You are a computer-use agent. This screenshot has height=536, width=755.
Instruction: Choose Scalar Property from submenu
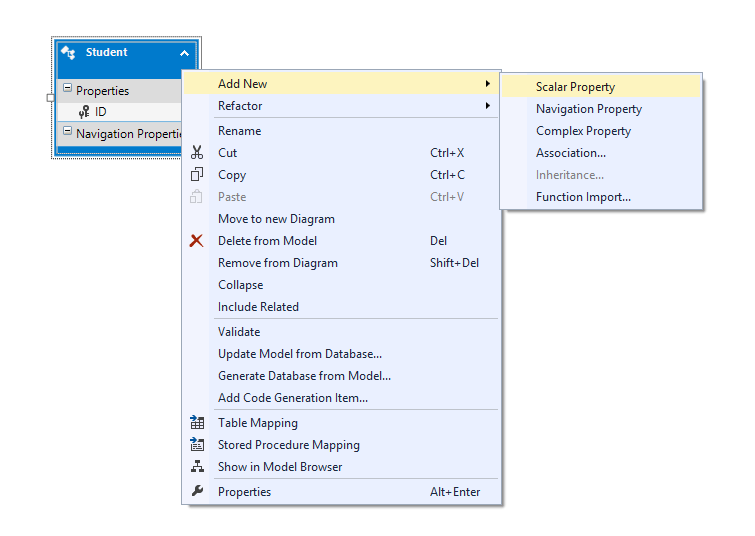[x=601, y=87]
